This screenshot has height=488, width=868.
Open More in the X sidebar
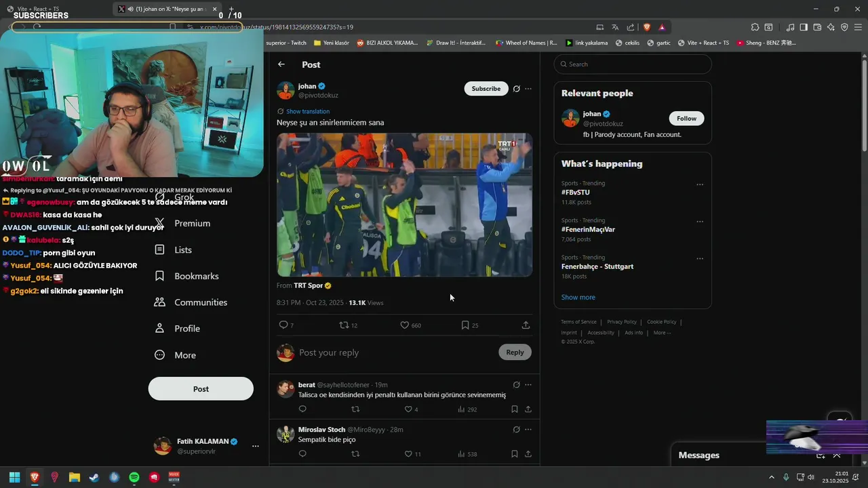pos(176,355)
